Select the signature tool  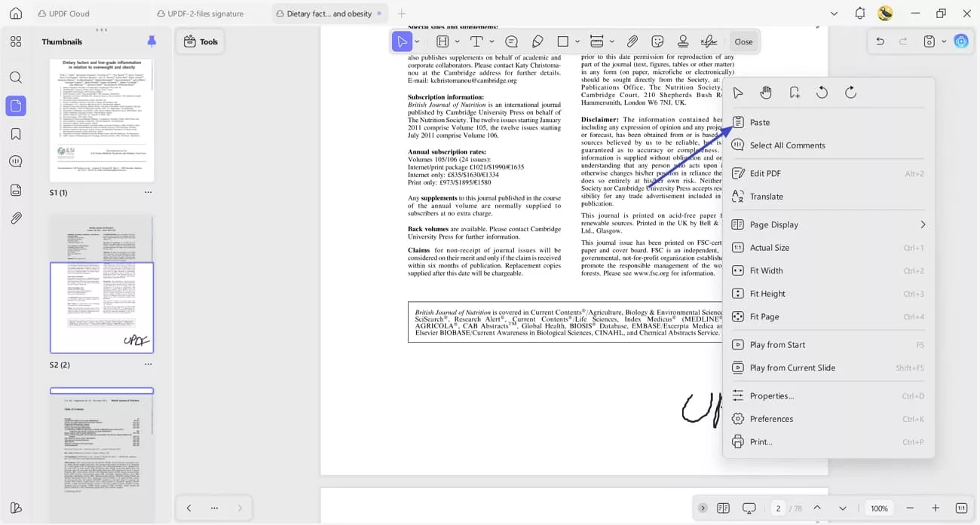tap(709, 41)
